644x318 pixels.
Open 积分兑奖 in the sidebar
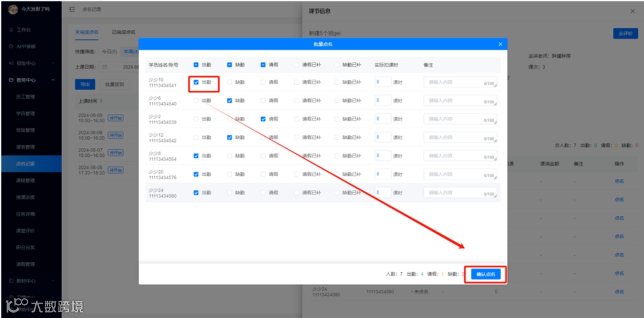point(26,248)
